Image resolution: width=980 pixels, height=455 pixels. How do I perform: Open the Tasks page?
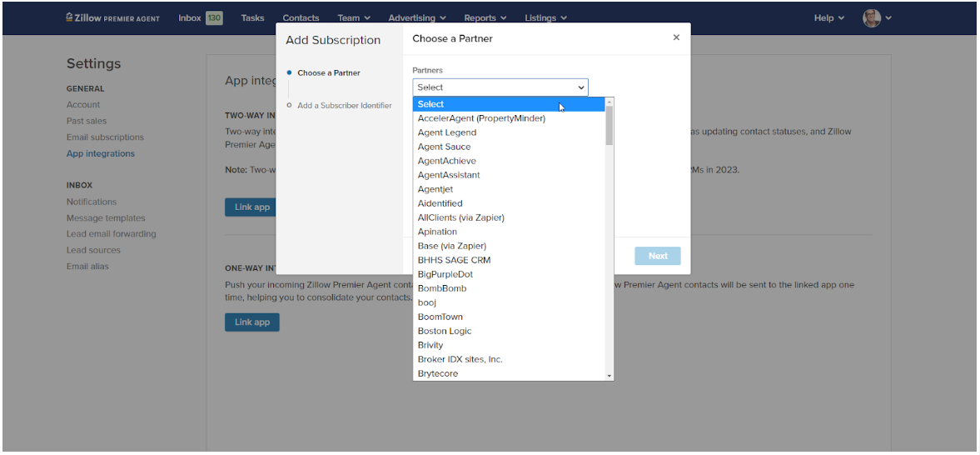(252, 17)
